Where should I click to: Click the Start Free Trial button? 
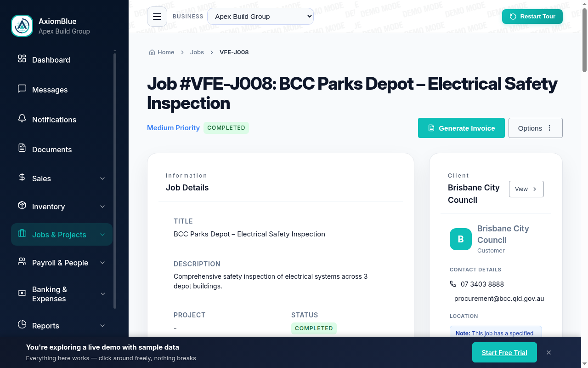tap(504, 352)
